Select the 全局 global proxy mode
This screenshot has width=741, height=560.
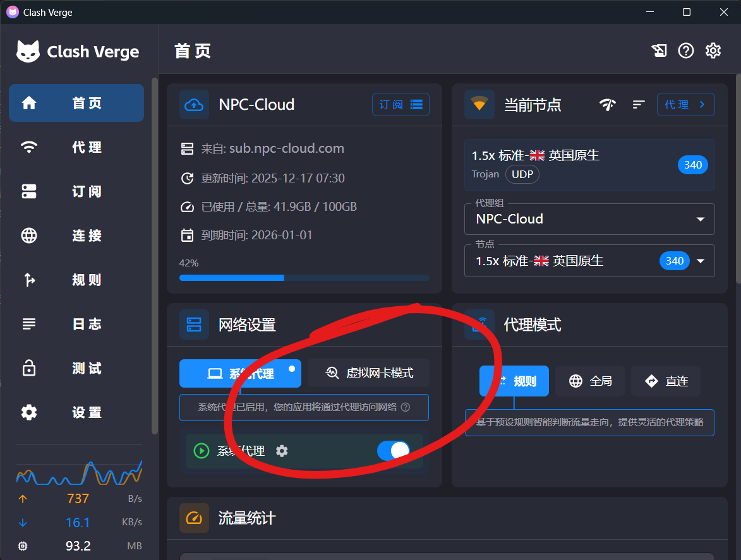point(590,381)
